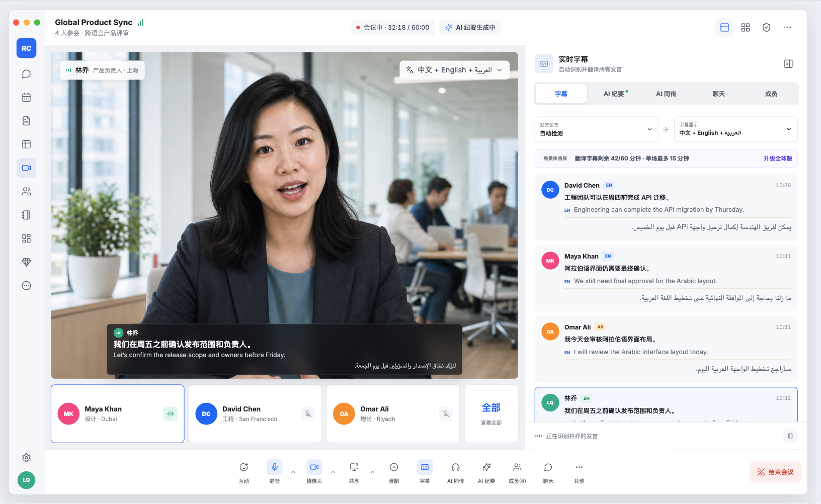
Task: Click the RC workspace logo
Action: 26,48
